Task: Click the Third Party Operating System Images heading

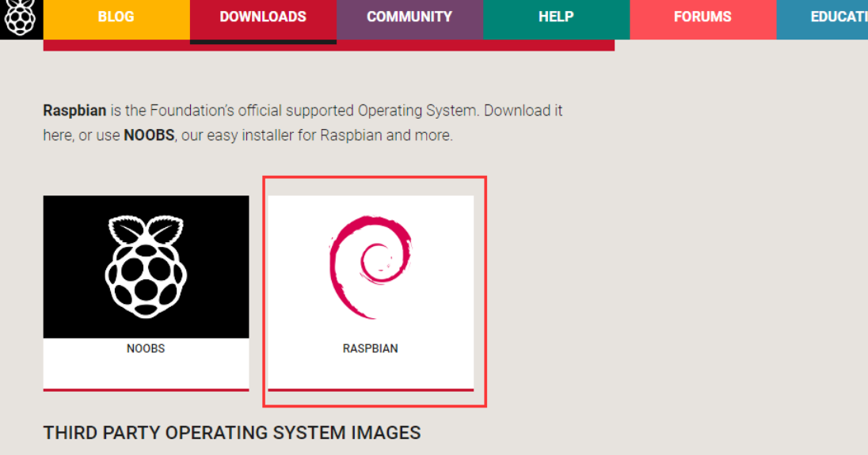Action: (232, 432)
